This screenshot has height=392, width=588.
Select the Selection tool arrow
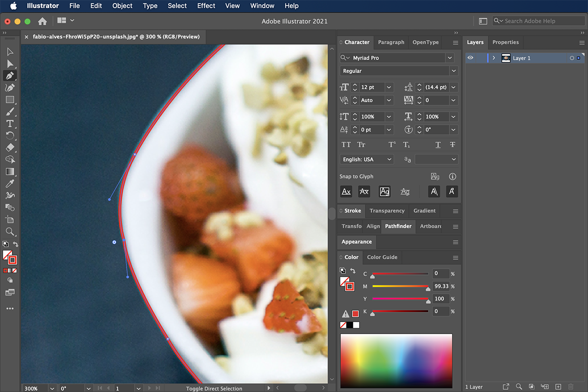10,52
